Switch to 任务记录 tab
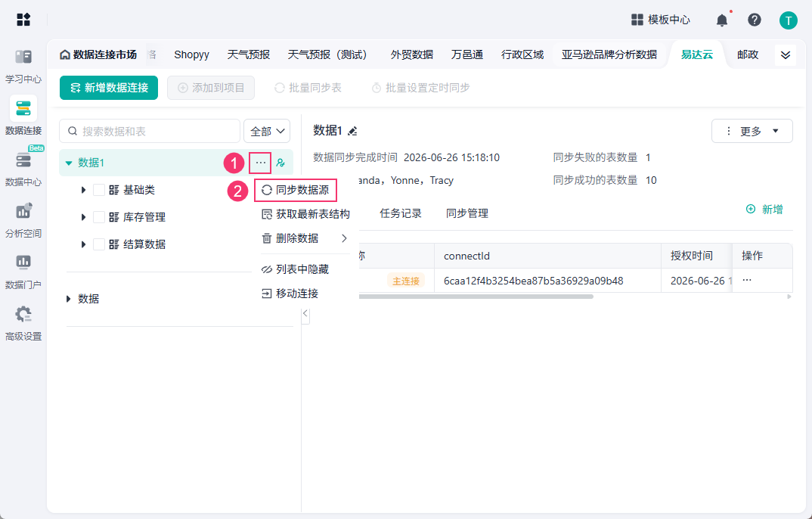Image resolution: width=812 pixels, height=519 pixels. [400, 213]
